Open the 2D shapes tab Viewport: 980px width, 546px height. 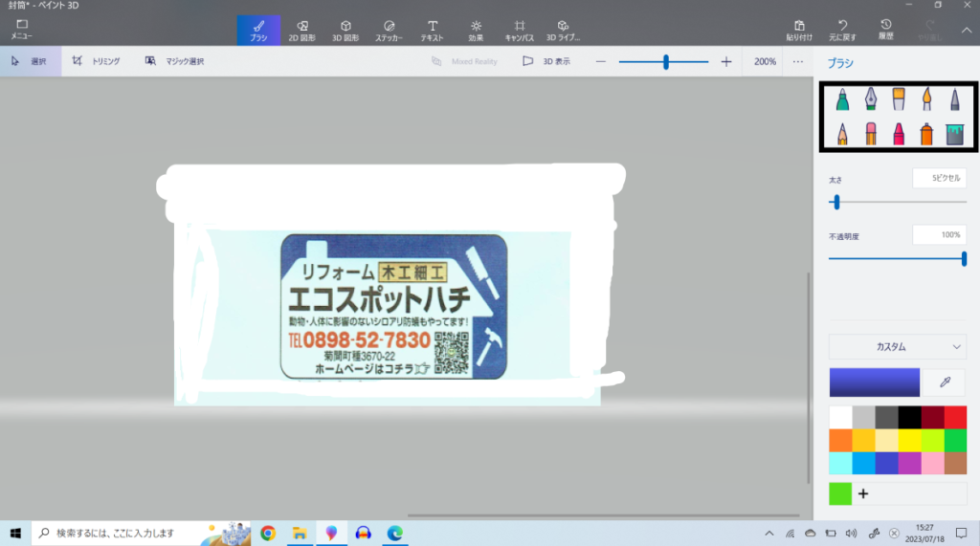tap(301, 30)
